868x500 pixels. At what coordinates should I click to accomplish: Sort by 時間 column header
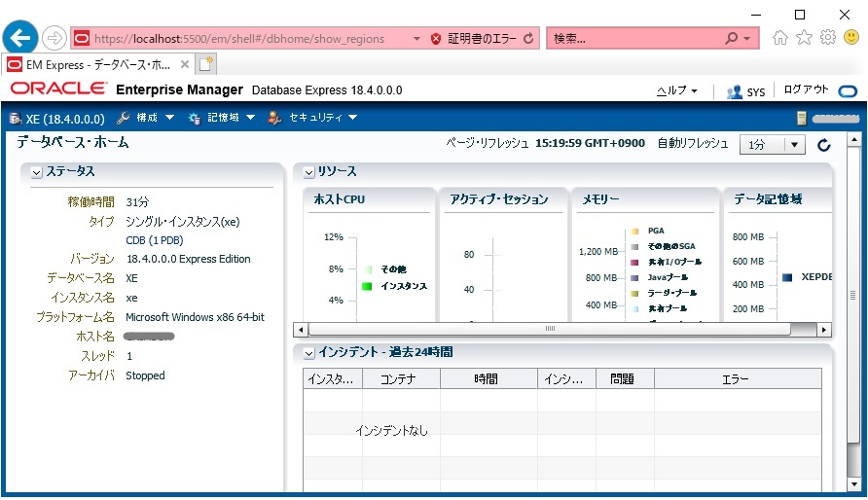pos(488,379)
